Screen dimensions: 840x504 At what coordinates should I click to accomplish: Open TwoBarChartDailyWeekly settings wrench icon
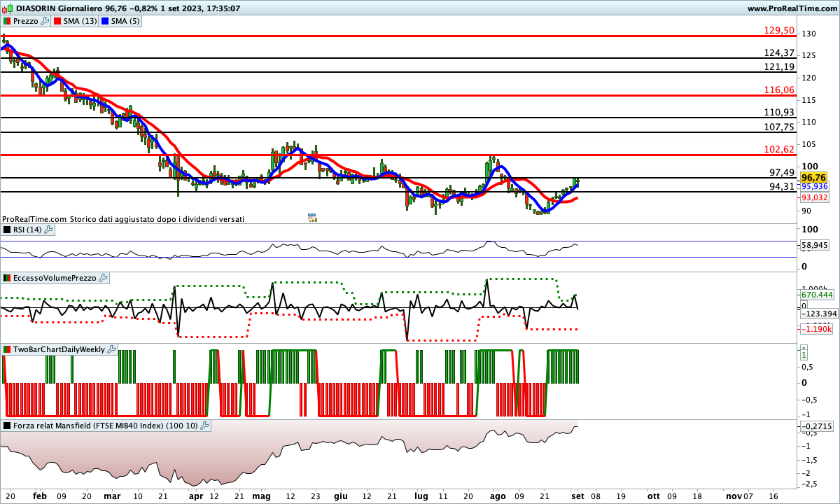pos(111,349)
